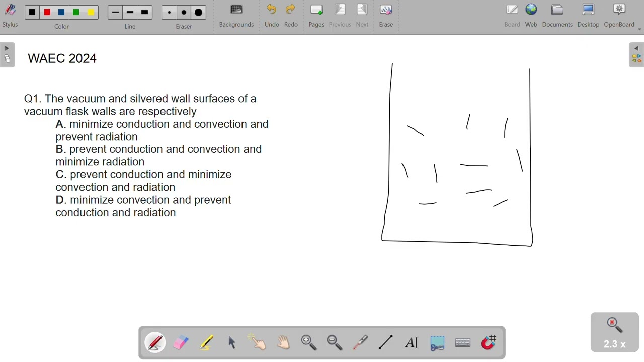
Task: Click answer option D text
Action: tap(143, 206)
